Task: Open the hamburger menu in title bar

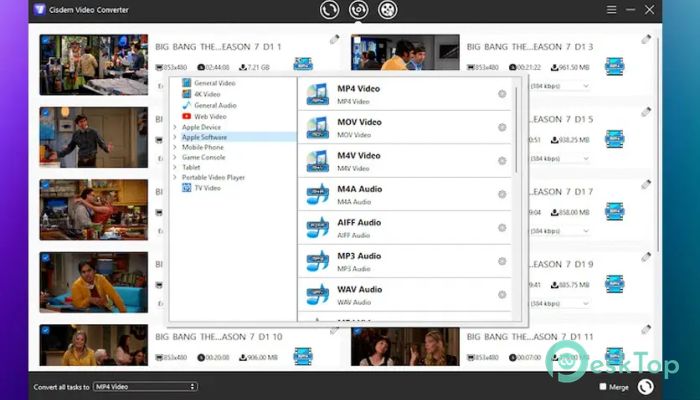Action: point(611,9)
